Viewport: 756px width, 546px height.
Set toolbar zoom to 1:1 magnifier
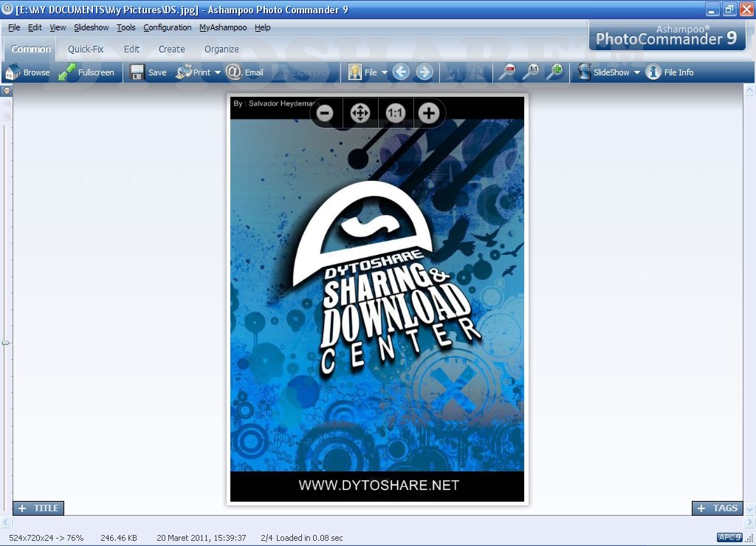click(531, 72)
